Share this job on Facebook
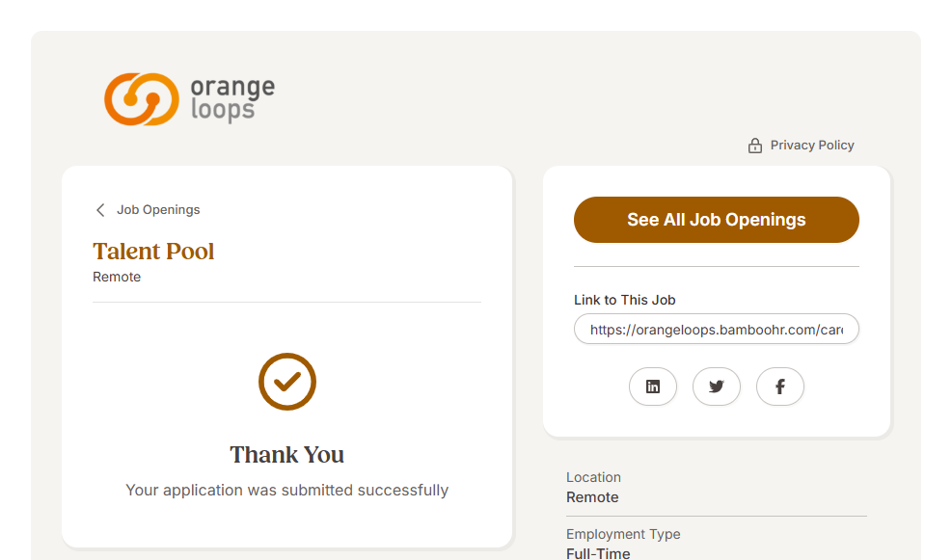The image size is (952, 560). [x=780, y=387]
